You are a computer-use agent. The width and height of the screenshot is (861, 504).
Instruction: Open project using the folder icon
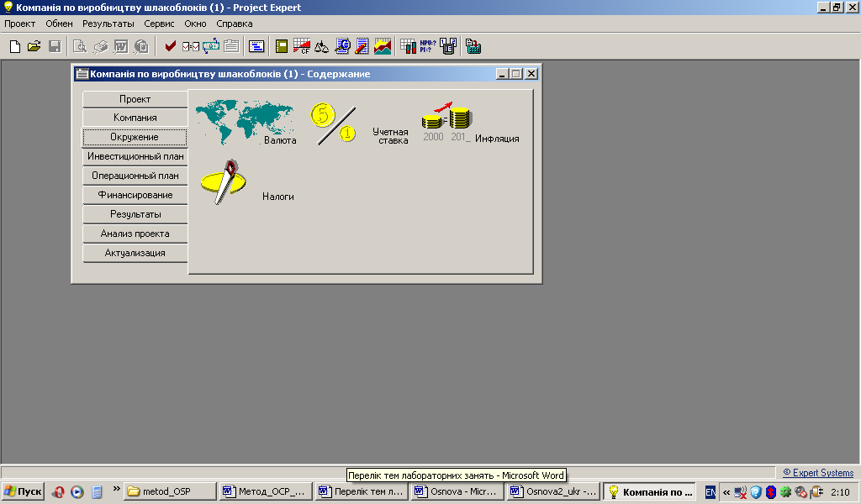click(x=34, y=46)
